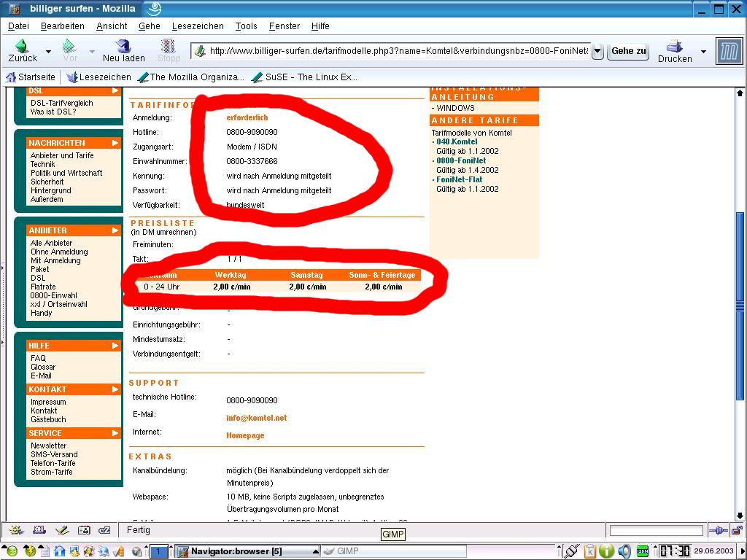Open the Hilfe menu

click(320, 26)
